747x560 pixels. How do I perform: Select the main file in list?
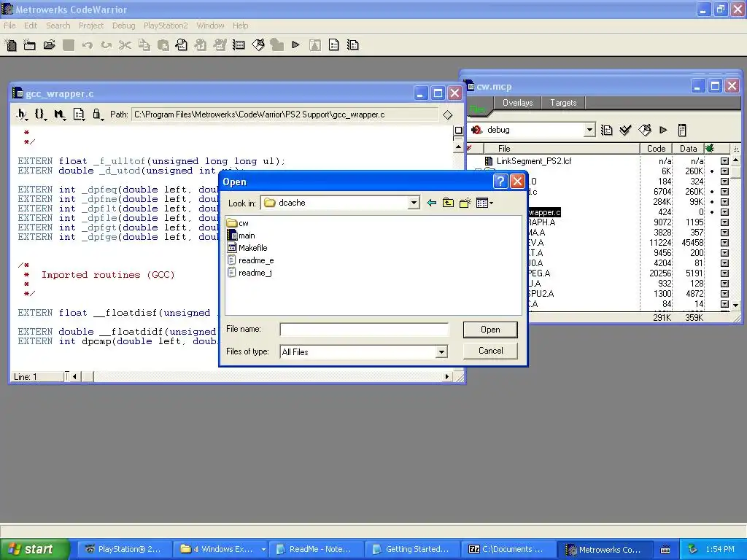tap(241, 236)
